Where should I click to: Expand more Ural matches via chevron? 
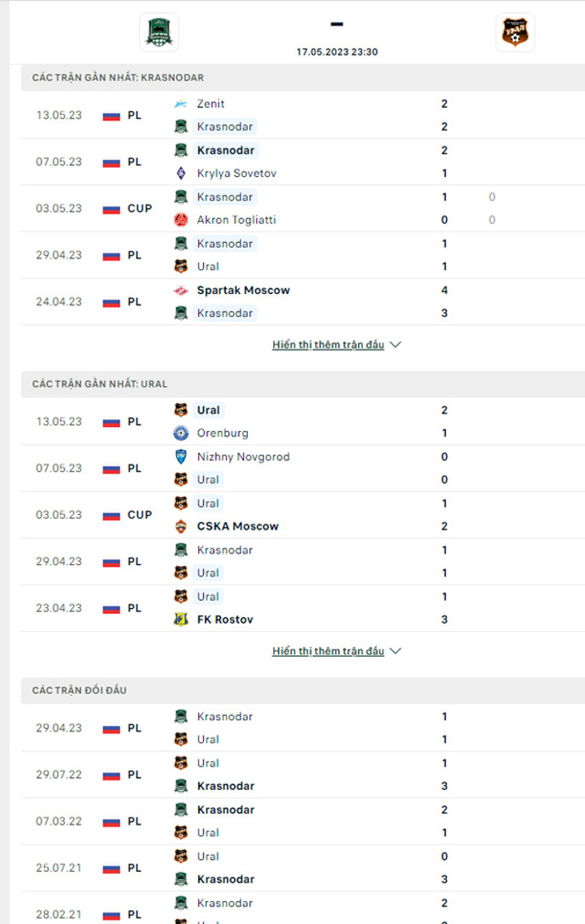coord(396,651)
